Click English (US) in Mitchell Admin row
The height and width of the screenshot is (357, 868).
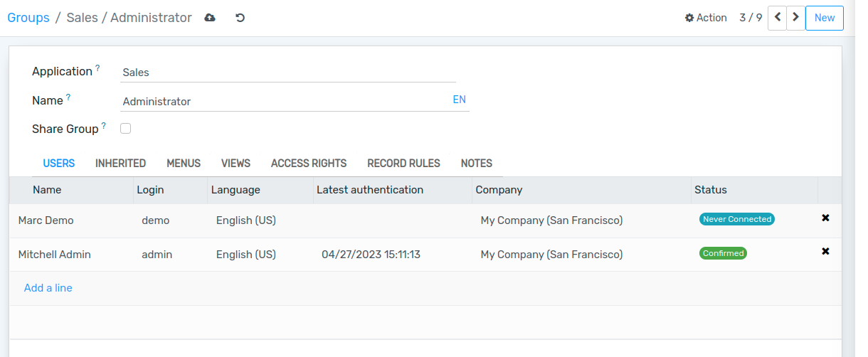pyautogui.click(x=246, y=255)
